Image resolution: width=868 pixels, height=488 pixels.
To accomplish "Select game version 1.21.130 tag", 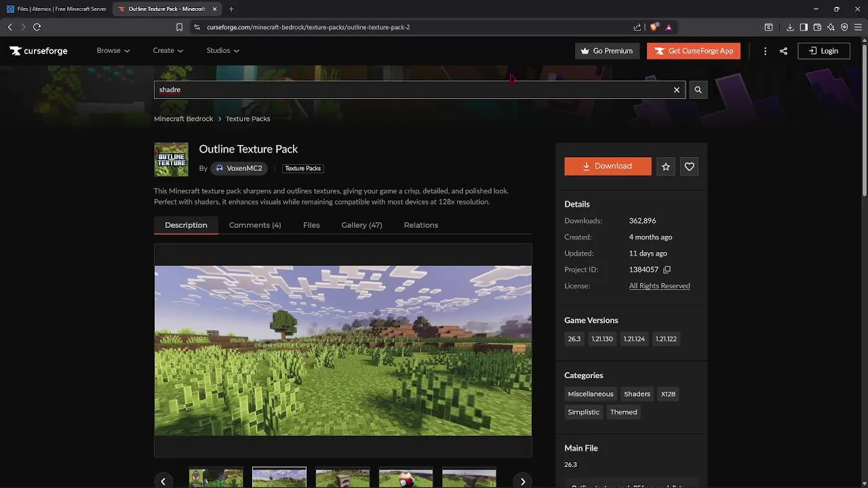I will click(x=602, y=339).
